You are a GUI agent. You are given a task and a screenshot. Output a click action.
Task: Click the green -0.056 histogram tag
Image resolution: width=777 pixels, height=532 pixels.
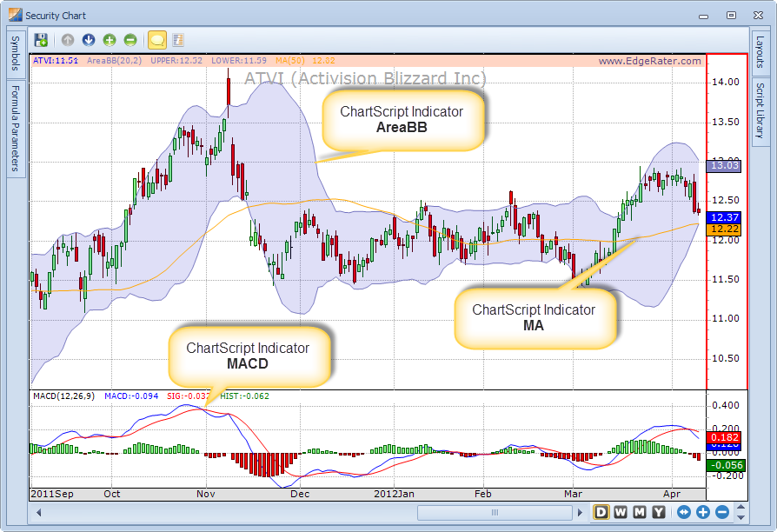pos(726,465)
